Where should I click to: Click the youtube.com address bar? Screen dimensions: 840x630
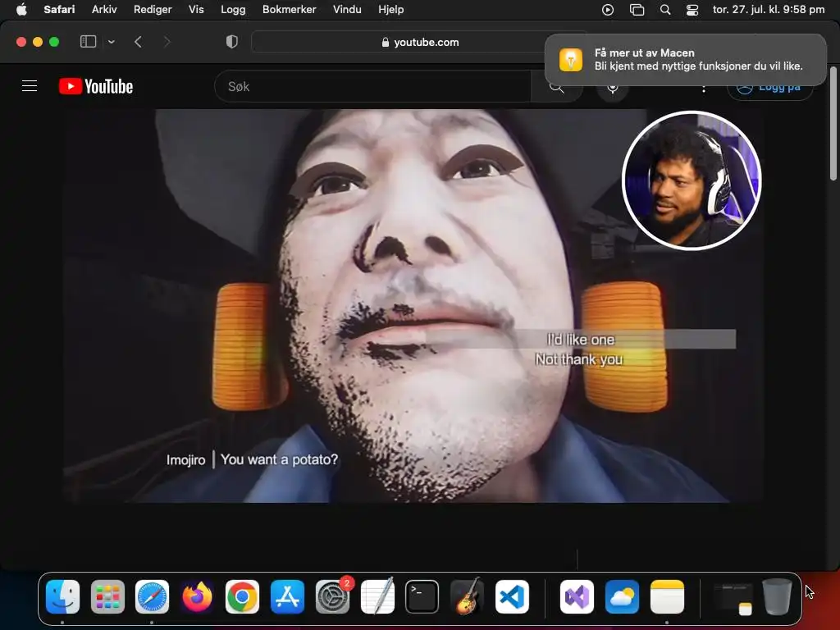[x=421, y=42]
